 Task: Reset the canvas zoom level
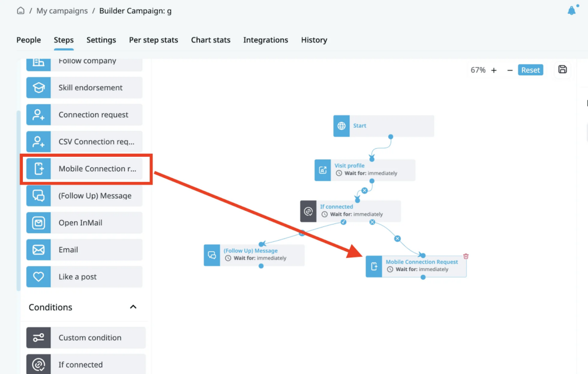531,70
